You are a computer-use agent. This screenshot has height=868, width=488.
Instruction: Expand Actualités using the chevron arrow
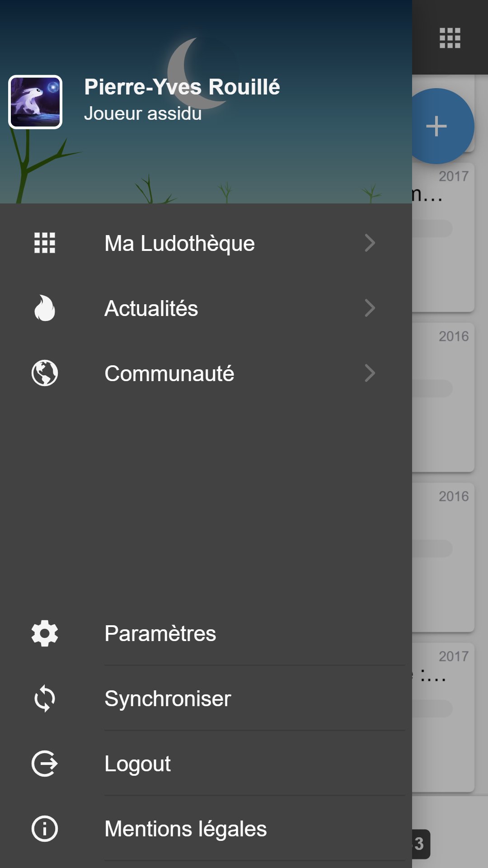[x=370, y=308]
